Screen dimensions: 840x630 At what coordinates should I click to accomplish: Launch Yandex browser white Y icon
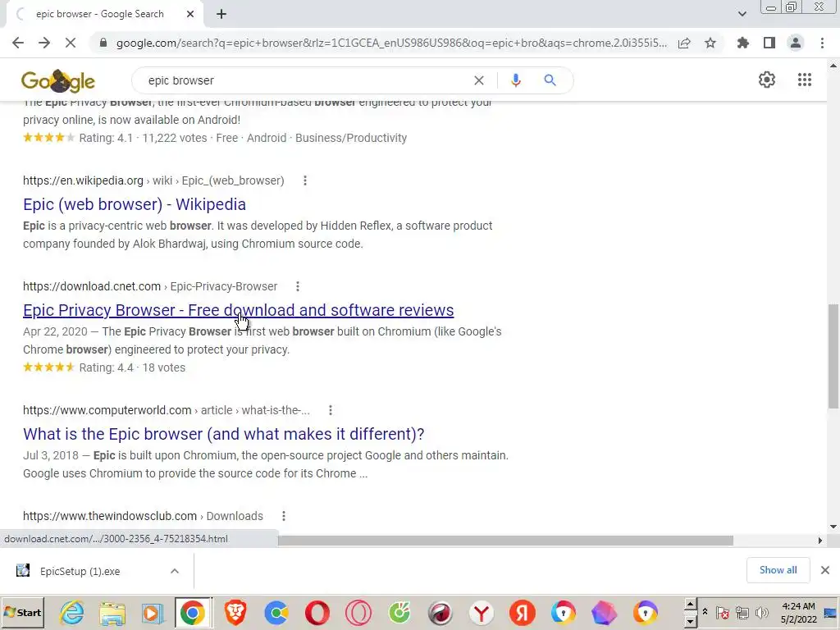tap(481, 613)
